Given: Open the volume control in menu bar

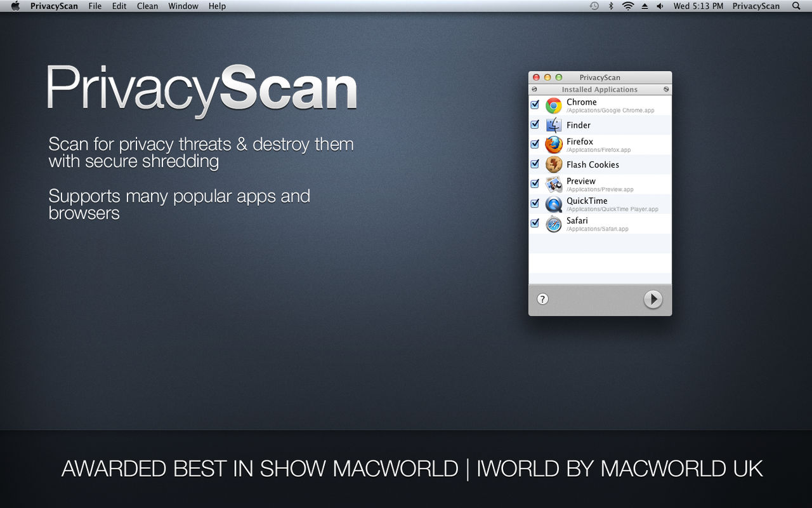Looking at the screenshot, I should click(660, 6).
